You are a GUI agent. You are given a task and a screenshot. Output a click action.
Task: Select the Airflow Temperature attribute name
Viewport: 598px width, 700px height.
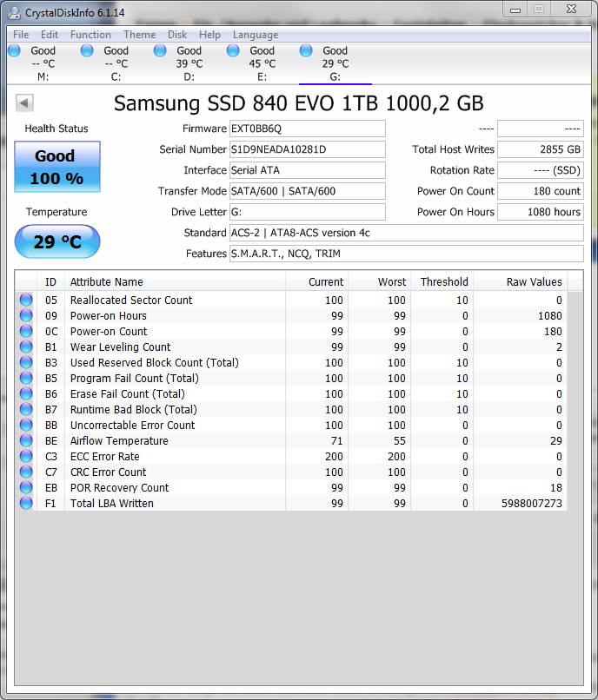[x=119, y=440]
